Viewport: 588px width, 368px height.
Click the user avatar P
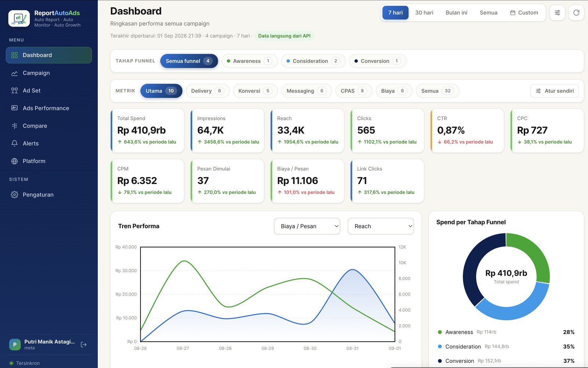15,345
